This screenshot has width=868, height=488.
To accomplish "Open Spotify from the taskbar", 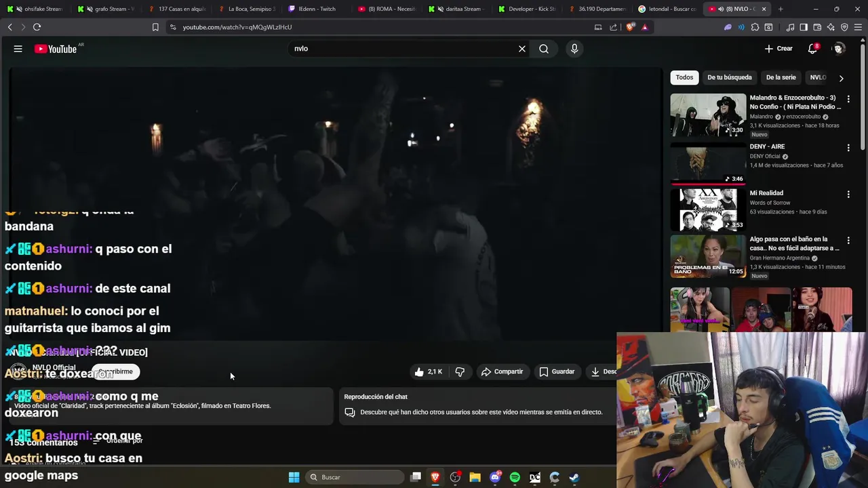I will coord(515,477).
